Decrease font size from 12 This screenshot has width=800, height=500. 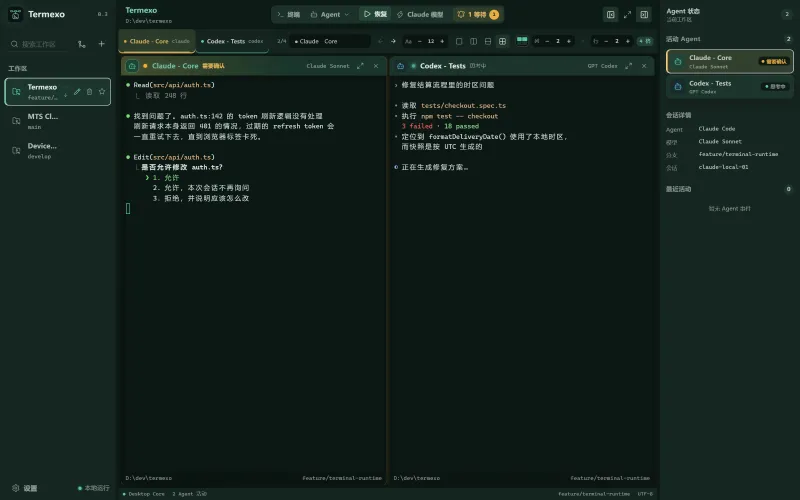pos(419,41)
